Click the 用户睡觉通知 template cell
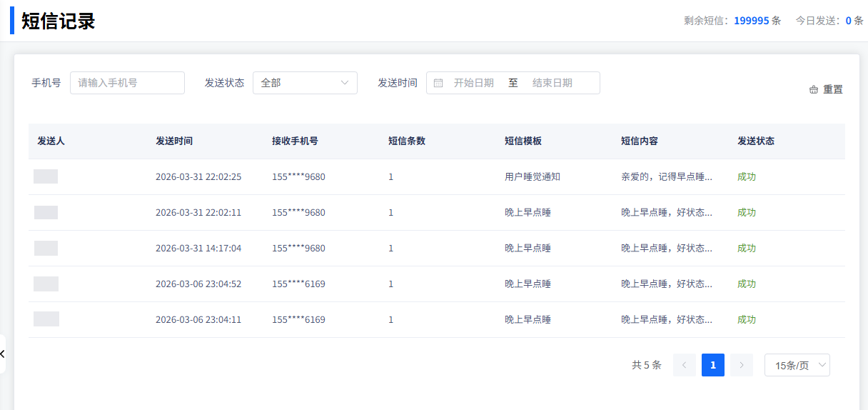Viewport: 868px width, 410px height. tap(532, 176)
